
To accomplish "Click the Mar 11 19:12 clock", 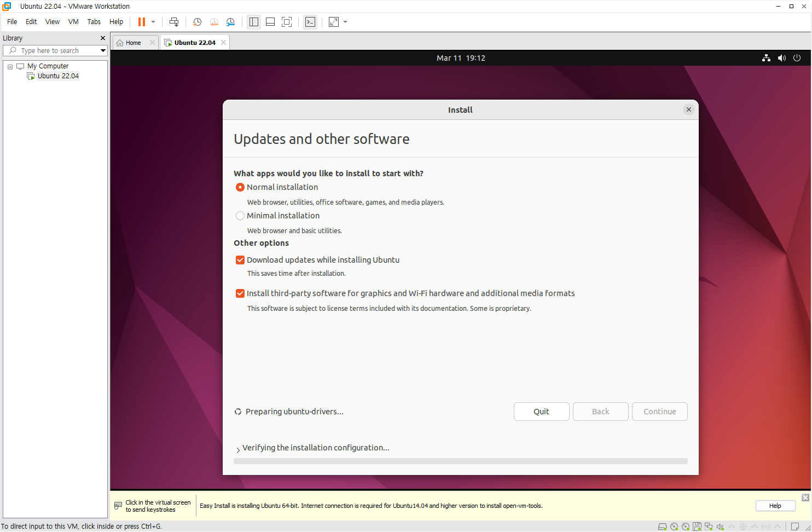I will pyautogui.click(x=461, y=58).
